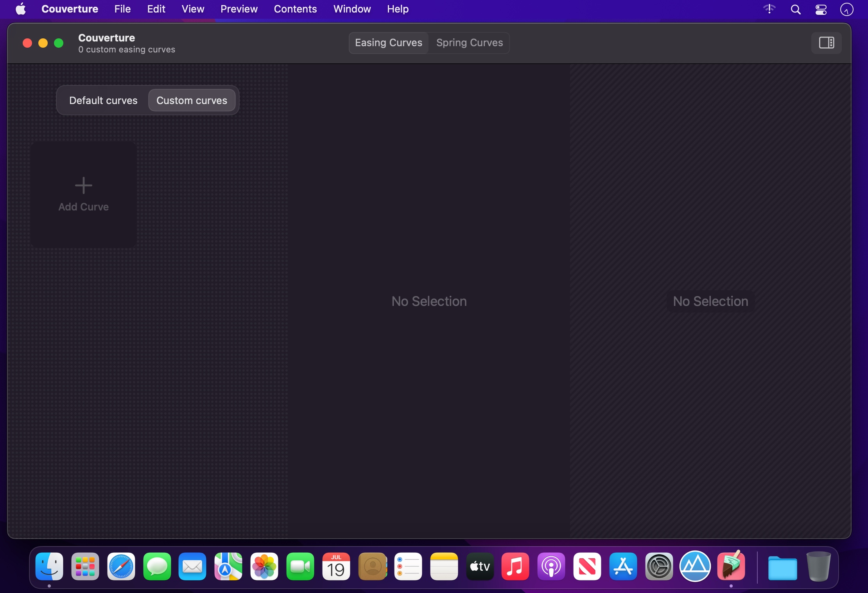The width and height of the screenshot is (868, 593).
Task: Expand the File menu
Action: (122, 9)
